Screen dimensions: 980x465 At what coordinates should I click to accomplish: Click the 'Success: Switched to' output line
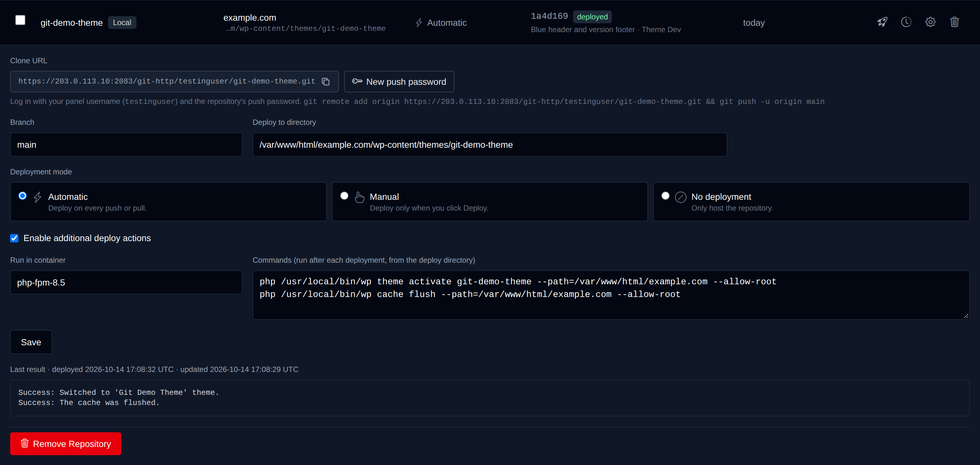click(118, 392)
